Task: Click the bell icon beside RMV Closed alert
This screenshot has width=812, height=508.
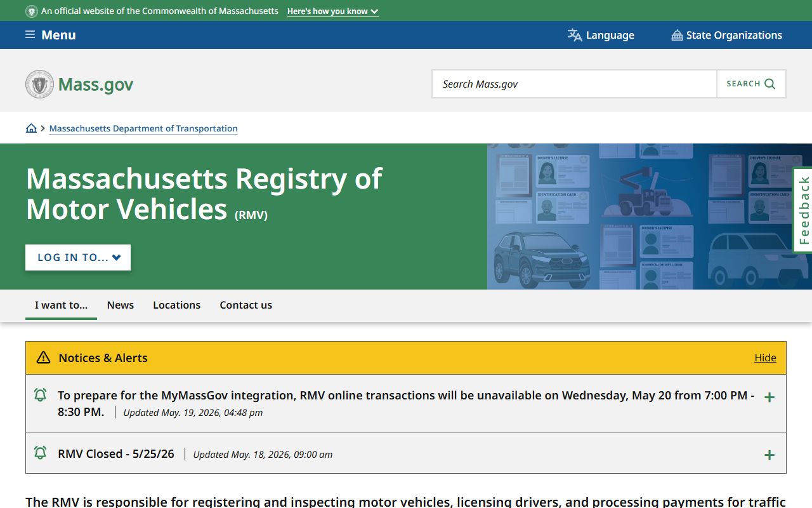Action: [x=40, y=453]
